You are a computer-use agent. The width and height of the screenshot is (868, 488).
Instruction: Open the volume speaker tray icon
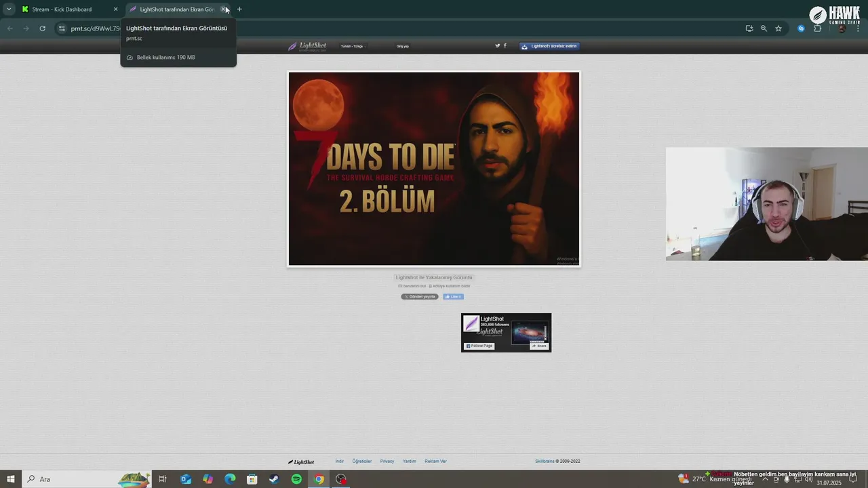pos(808,479)
